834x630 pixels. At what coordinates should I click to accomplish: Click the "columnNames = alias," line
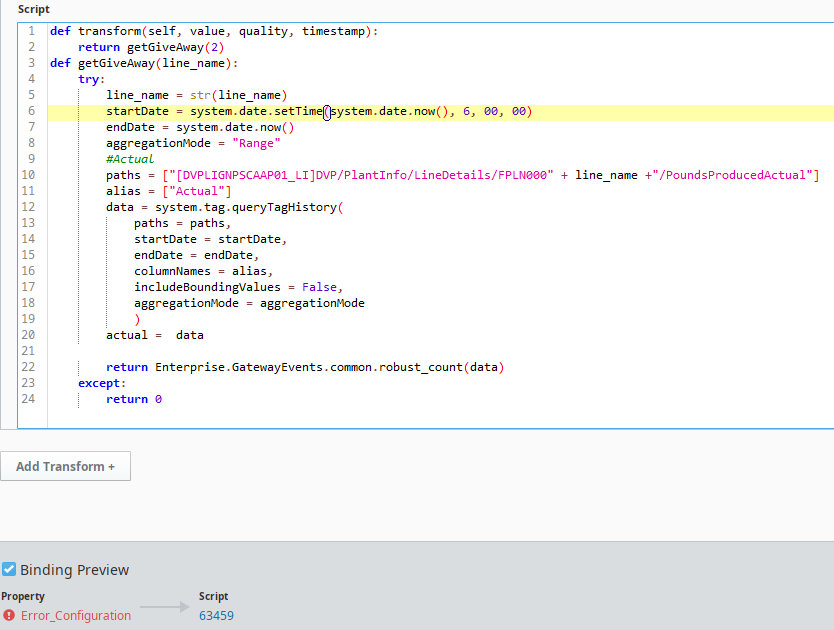(203, 271)
